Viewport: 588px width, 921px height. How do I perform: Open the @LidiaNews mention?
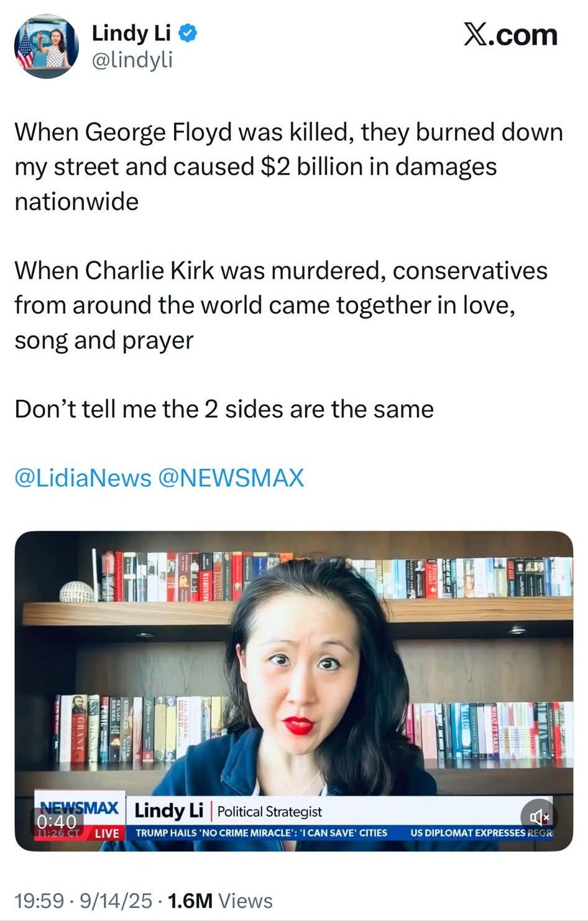point(83,478)
